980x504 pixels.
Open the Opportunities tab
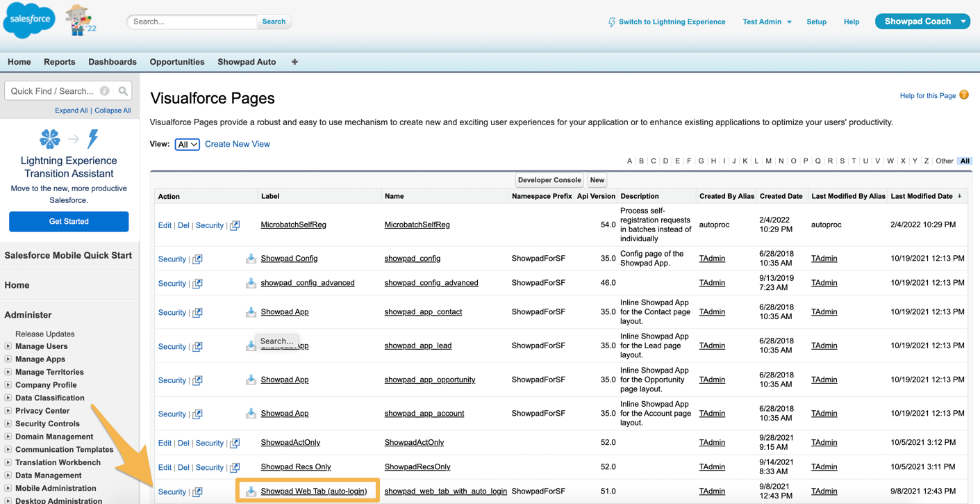point(177,62)
